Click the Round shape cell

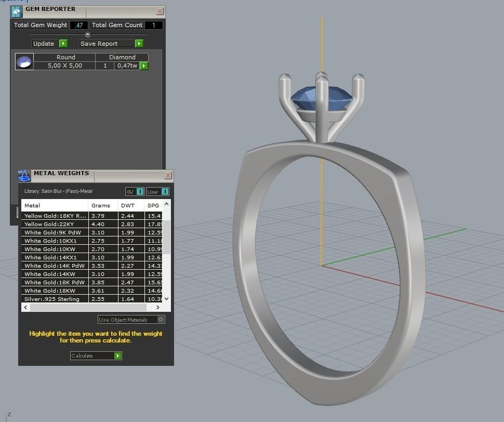(64, 57)
